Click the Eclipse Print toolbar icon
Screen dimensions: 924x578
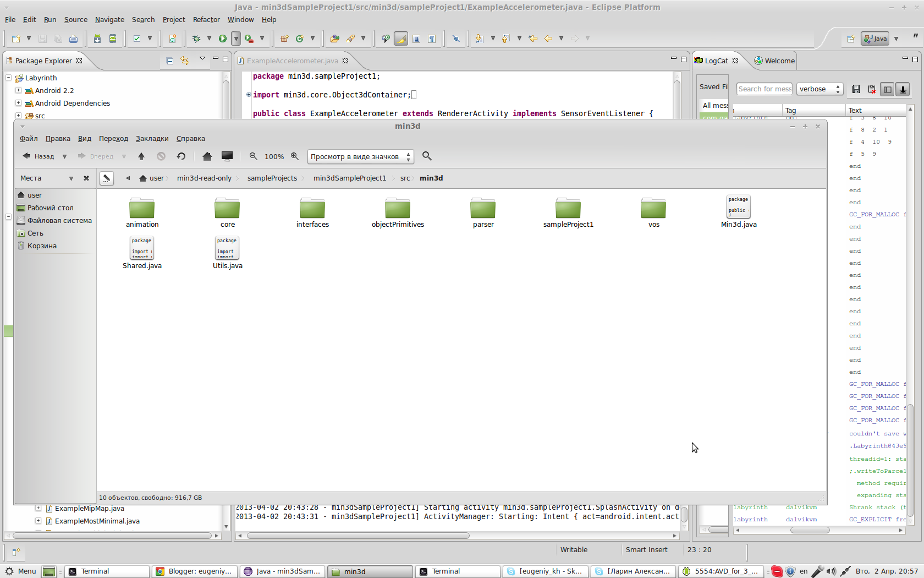(x=73, y=39)
